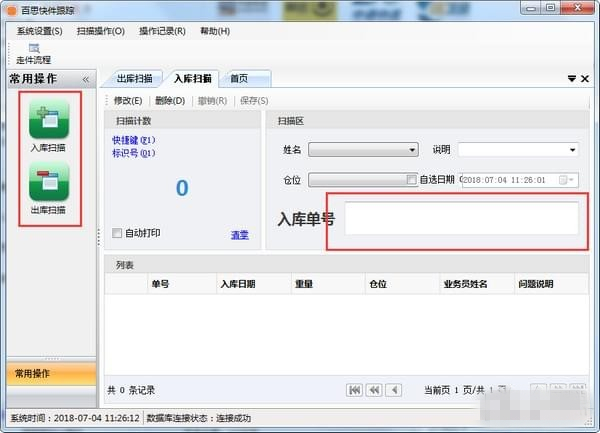600x433 pixels.
Task: Open the 系统设置(S) menu
Action: (39, 31)
